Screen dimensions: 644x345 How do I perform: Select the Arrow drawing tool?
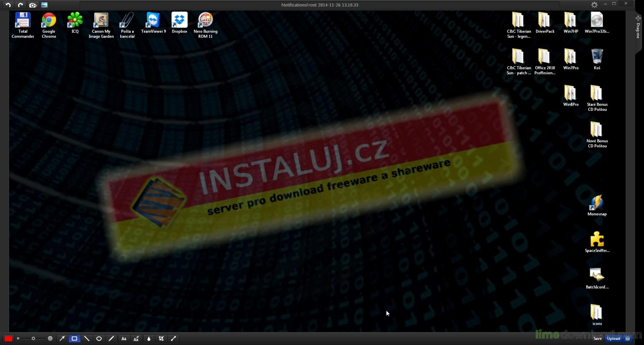(x=62, y=339)
